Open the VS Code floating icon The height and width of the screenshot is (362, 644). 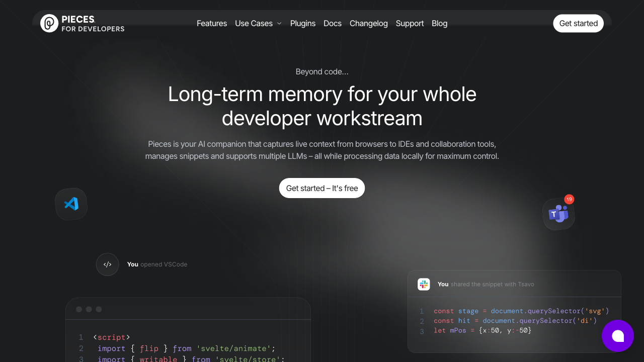click(x=71, y=204)
